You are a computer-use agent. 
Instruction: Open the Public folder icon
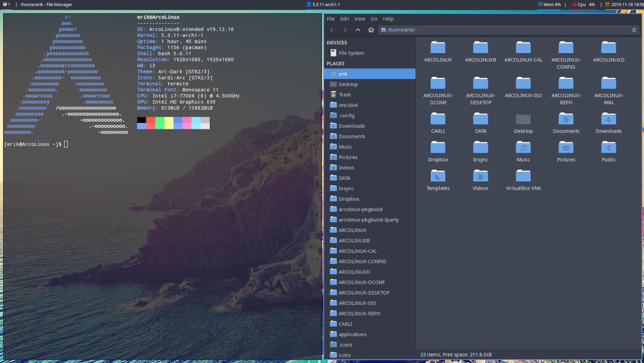[x=608, y=147]
